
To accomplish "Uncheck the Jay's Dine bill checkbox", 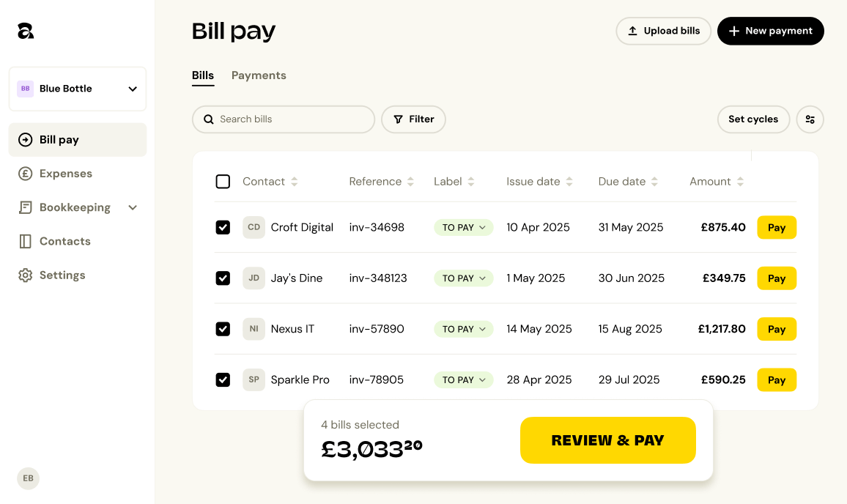I will [223, 278].
